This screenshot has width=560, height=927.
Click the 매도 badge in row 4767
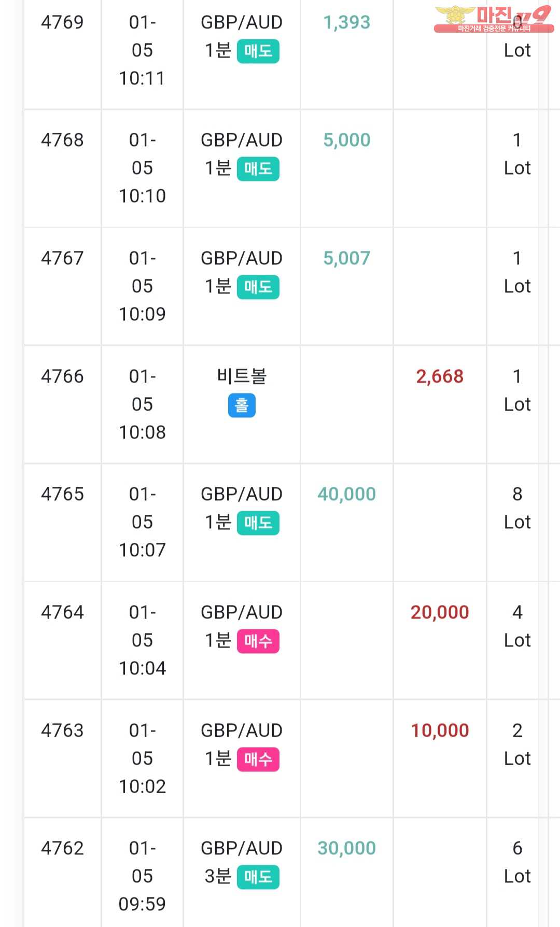(x=258, y=287)
